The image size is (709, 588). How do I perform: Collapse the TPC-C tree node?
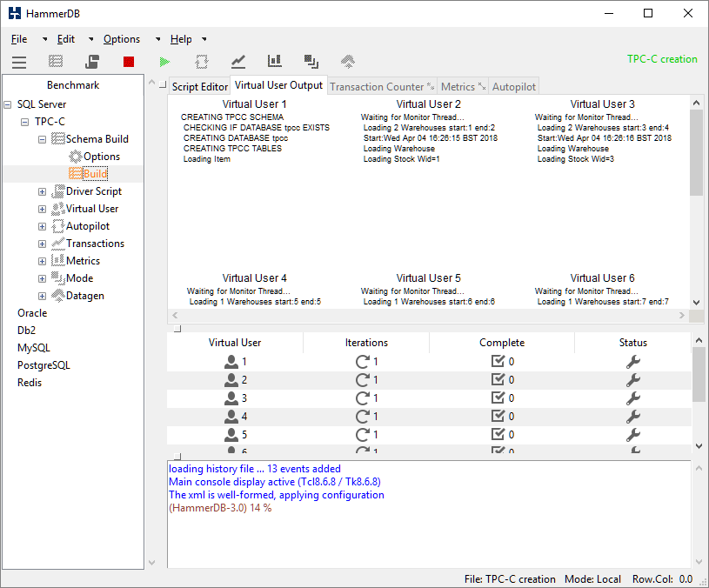[25, 122]
